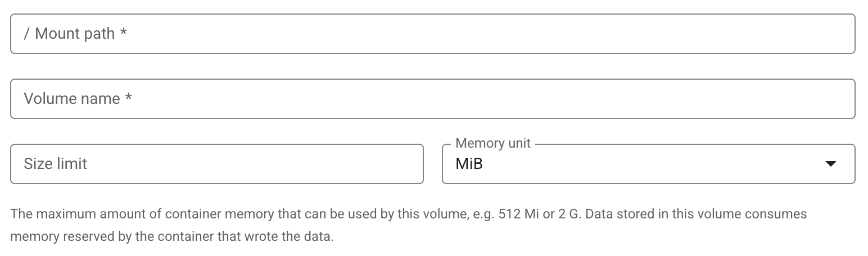Screen dimensions: 868x256
Task: Click the Mount path input field
Action: [433, 34]
